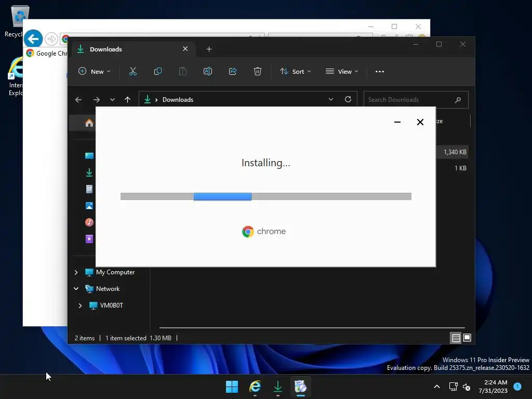The height and width of the screenshot is (399, 532).
Task: Open the Sort options dropdown
Action: click(x=295, y=72)
